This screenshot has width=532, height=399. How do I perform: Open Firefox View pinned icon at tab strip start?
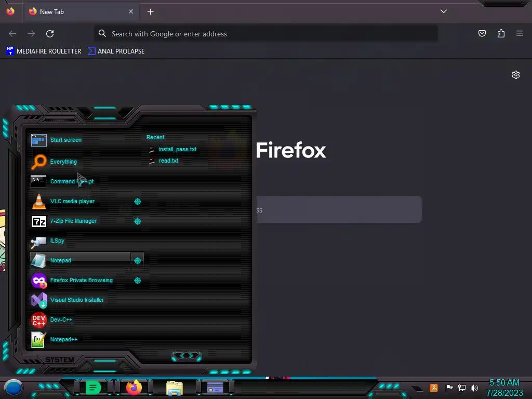(10, 11)
